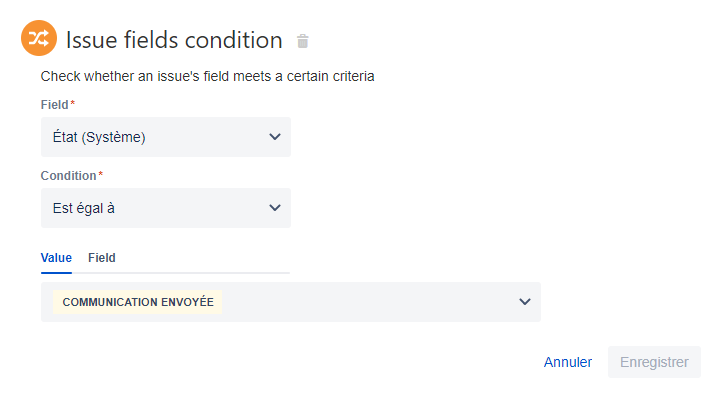Click the blue underline beneath Value tab
702x414 pixels.
pos(56,273)
